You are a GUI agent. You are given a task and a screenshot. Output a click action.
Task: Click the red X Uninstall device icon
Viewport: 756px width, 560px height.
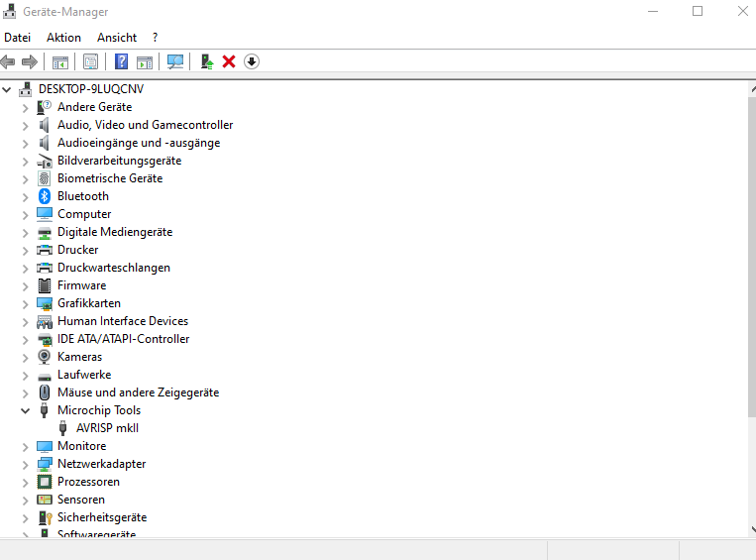click(229, 61)
